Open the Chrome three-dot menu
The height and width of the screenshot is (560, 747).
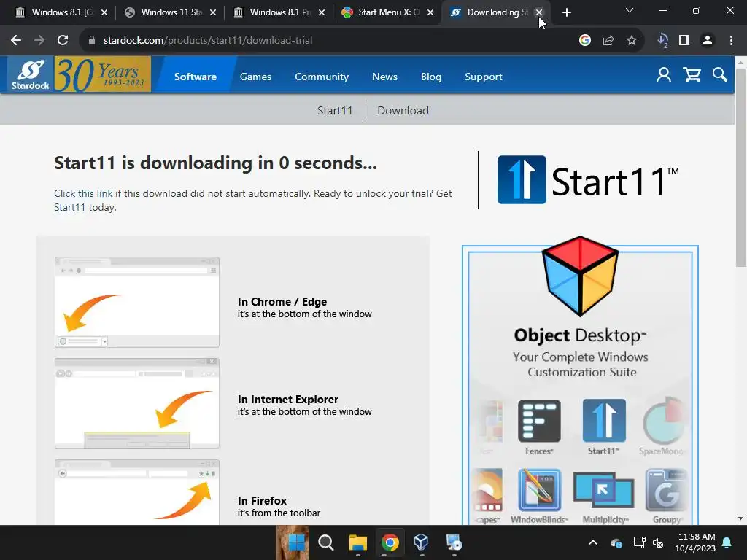pyautogui.click(x=731, y=41)
